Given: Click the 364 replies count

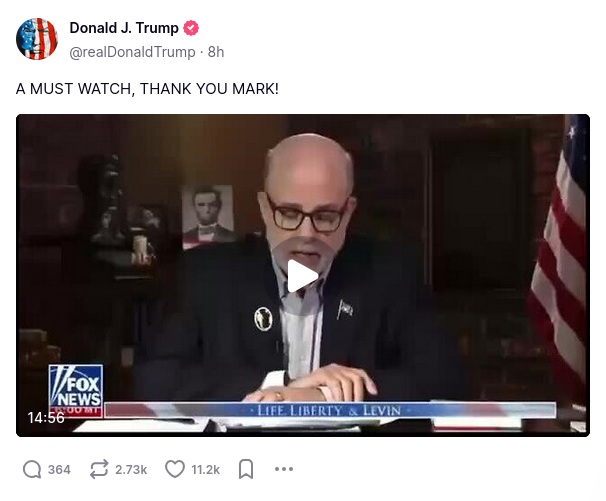Looking at the screenshot, I should 59,469.
